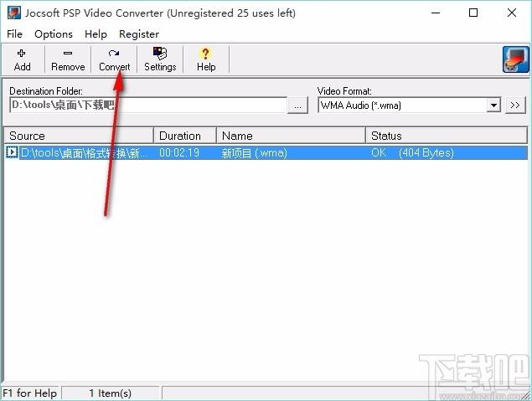Viewport: 532px width, 401px height.
Task: Click the Jocsoft logo at the toolbar's right end
Action: pyautogui.click(x=516, y=59)
